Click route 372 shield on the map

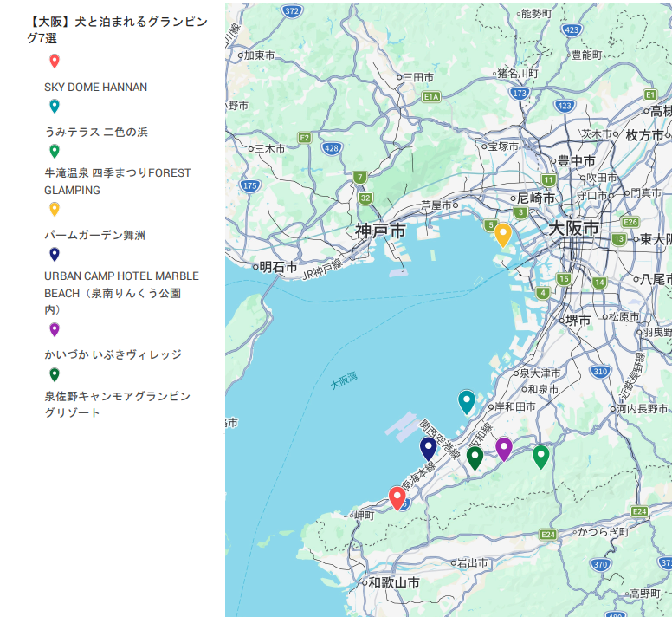tap(292, 11)
